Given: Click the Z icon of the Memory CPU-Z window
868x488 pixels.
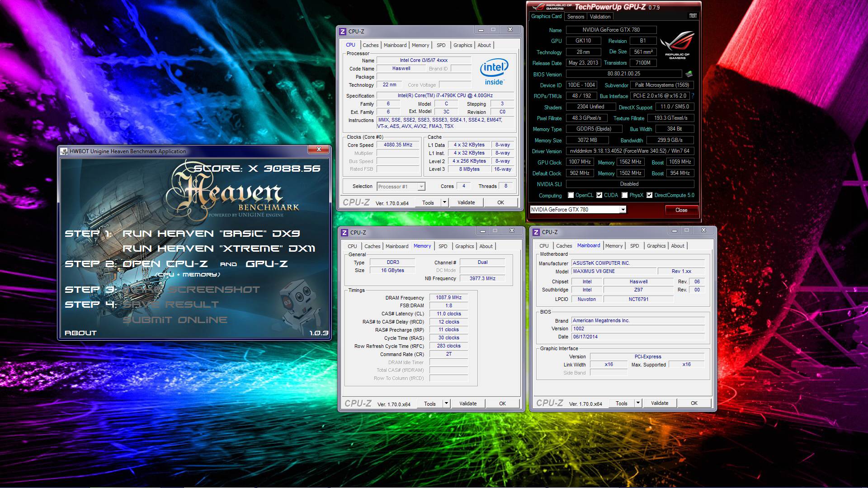Looking at the screenshot, I should coord(344,232).
